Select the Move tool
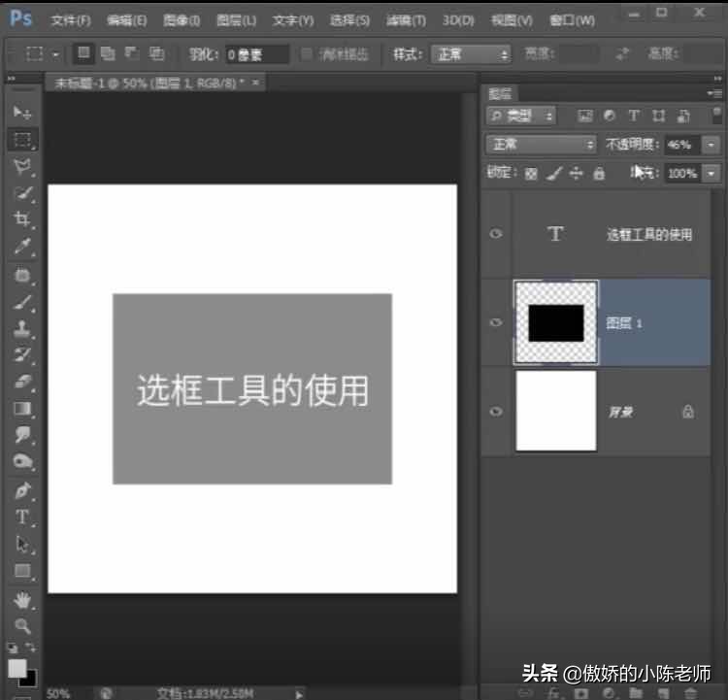 (x=21, y=113)
